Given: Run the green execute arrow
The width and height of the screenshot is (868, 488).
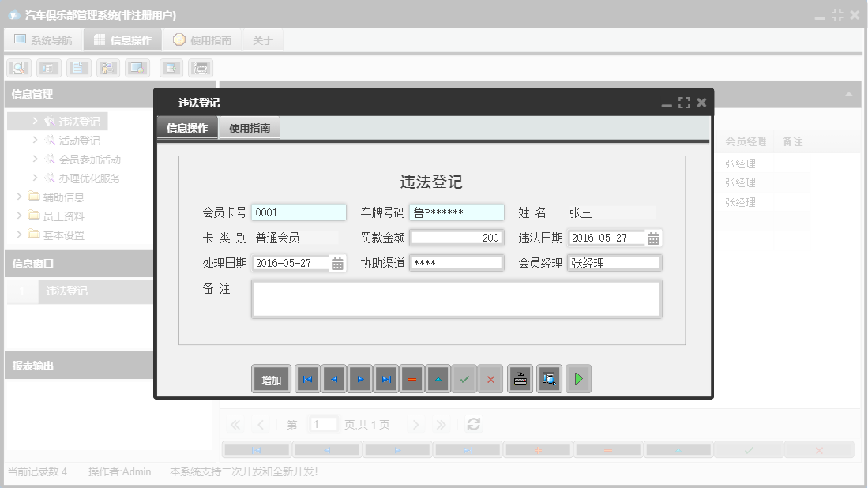Looking at the screenshot, I should point(577,379).
